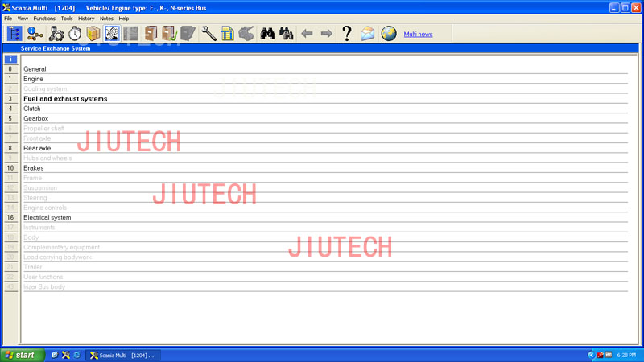Click the gears components toolbar icon
Viewport: 644px width, 362px height.
click(56, 34)
